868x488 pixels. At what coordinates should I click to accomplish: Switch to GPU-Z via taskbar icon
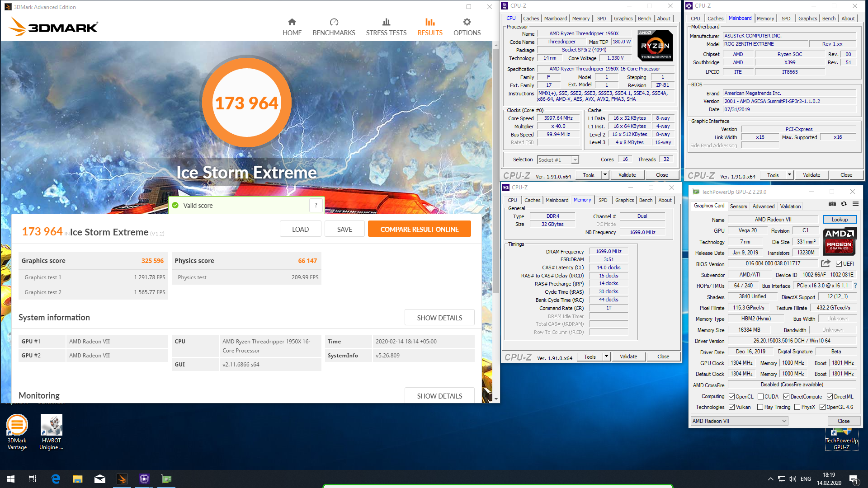click(166, 479)
